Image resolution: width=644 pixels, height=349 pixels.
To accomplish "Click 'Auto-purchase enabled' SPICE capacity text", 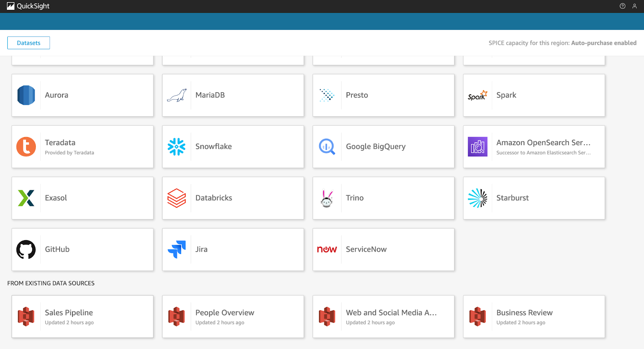I will pos(604,43).
